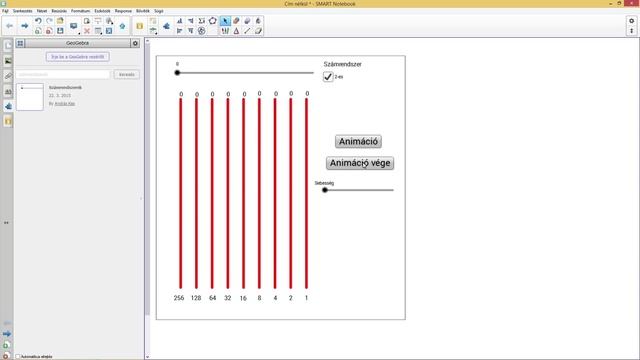The height and width of the screenshot is (360, 640).
Task: Go to the next page with the forward arrow
Action: pyautogui.click(x=24, y=26)
